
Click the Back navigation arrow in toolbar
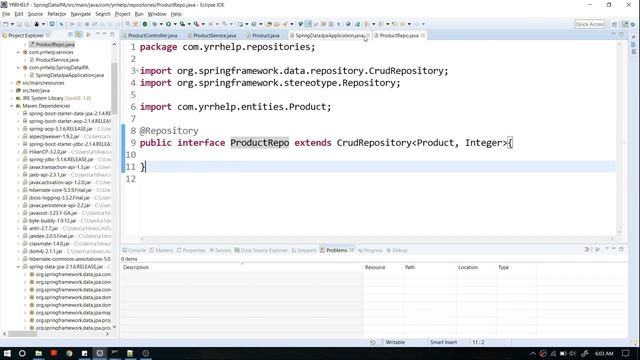[x=402, y=24]
